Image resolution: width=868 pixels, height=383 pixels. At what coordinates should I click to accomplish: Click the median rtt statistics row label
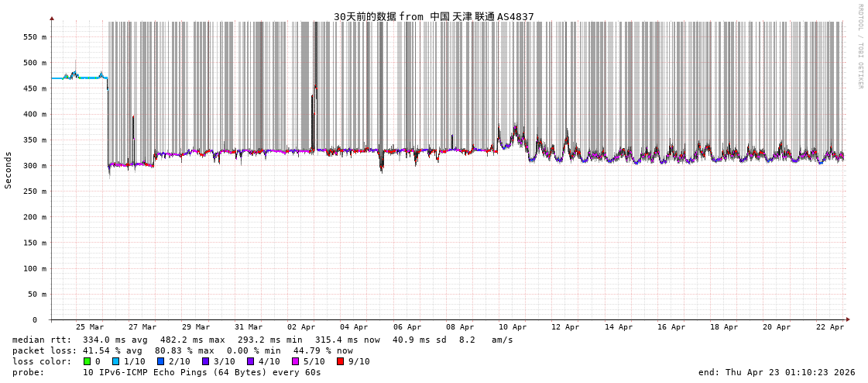pos(41,340)
